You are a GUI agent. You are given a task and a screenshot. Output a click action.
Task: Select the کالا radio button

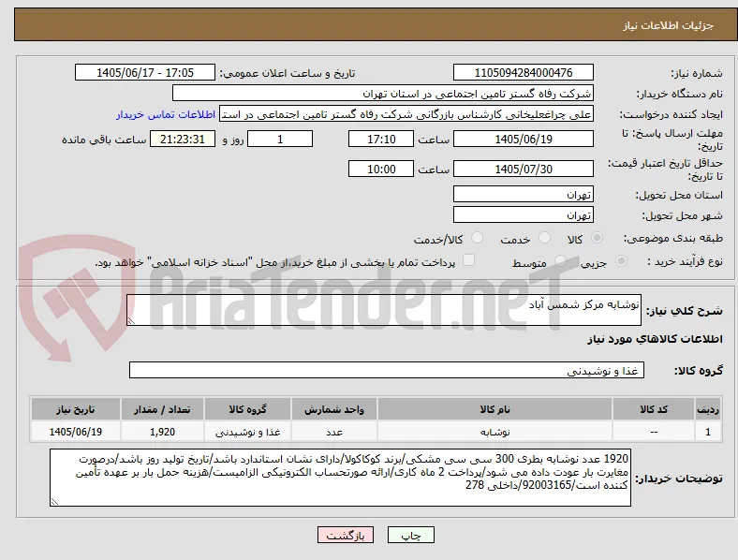597,238
